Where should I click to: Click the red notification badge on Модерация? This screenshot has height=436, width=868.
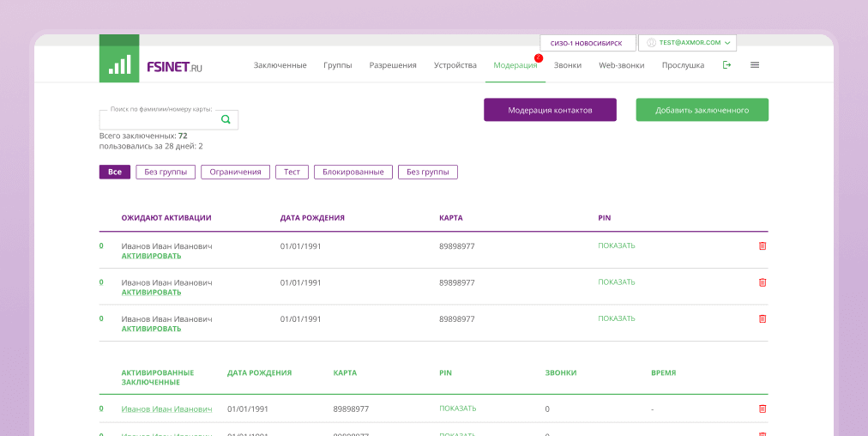[x=539, y=58]
